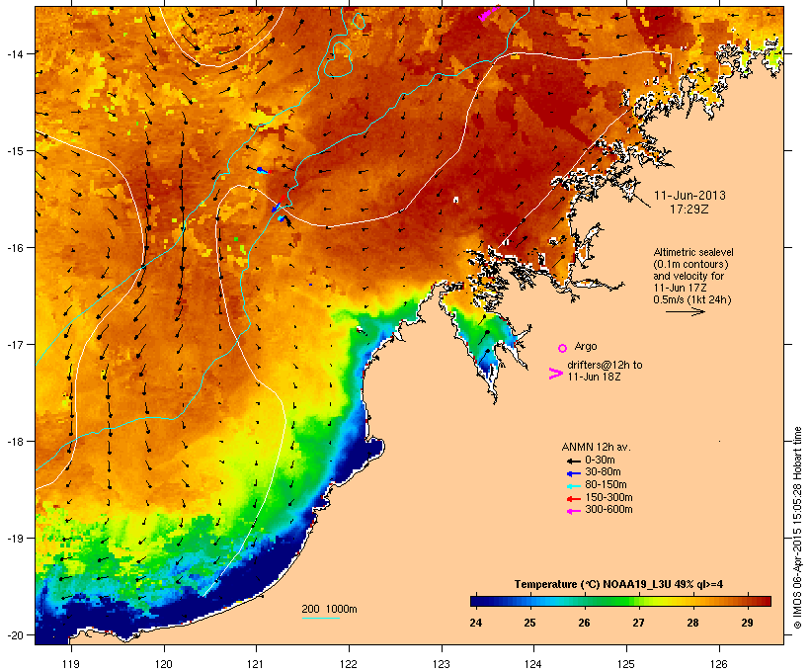Click the cyan 80-150m legend arrow

click(573, 486)
